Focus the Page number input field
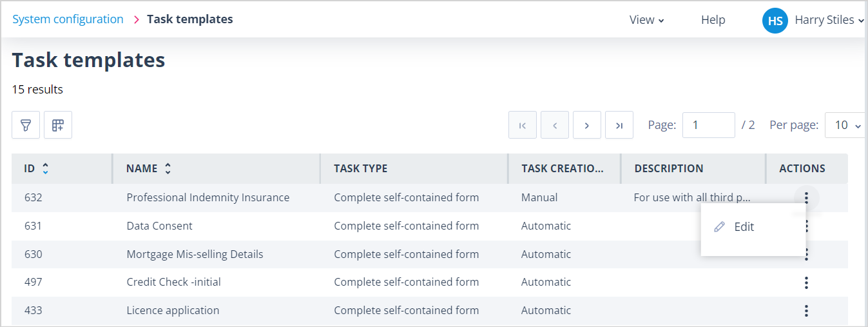The width and height of the screenshot is (868, 327). (709, 125)
